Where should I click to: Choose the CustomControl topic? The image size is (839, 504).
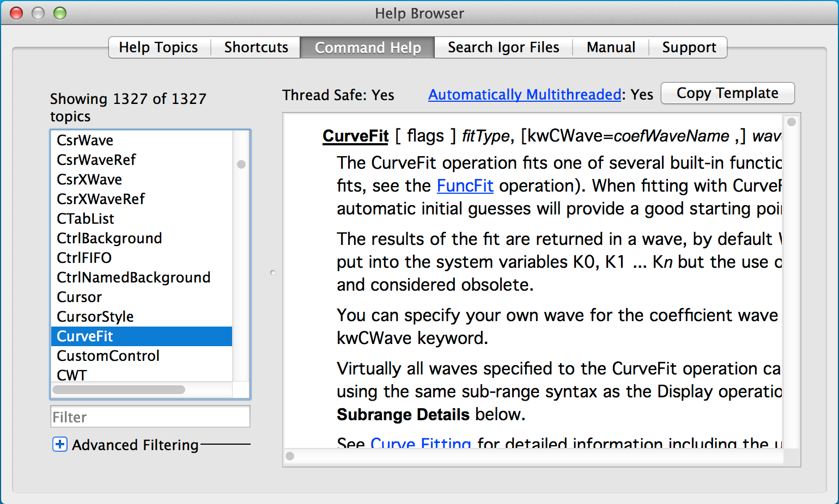tap(142, 356)
